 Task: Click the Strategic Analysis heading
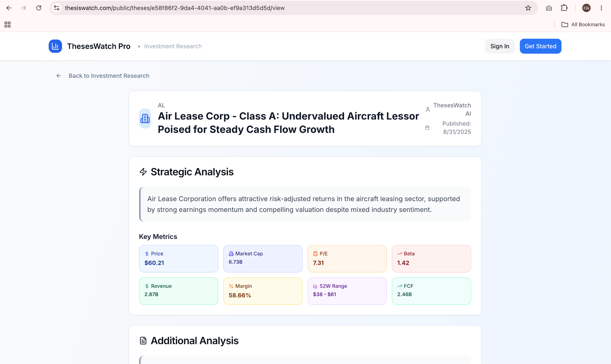coord(192,172)
